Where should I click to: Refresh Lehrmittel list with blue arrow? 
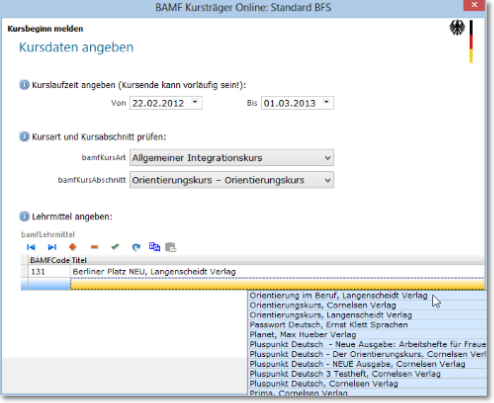click(x=136, y=247)
